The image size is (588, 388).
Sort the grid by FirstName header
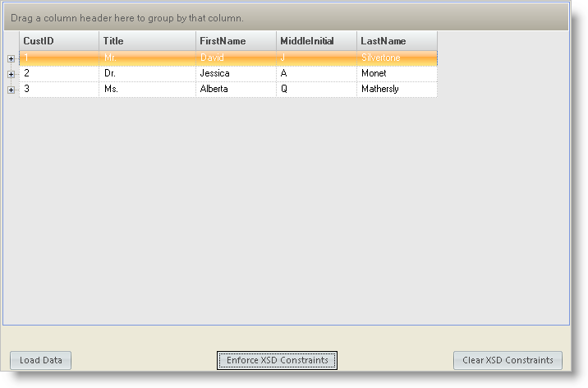click(236, 41)
